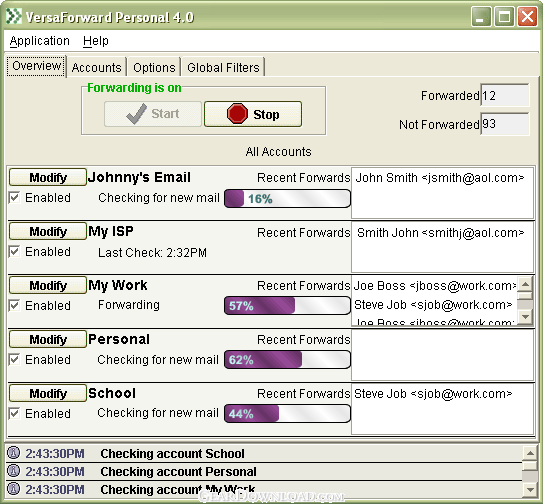Switch to the Accounts tab
This screenshot has height=504, width=543.
[x=97, y=67]
